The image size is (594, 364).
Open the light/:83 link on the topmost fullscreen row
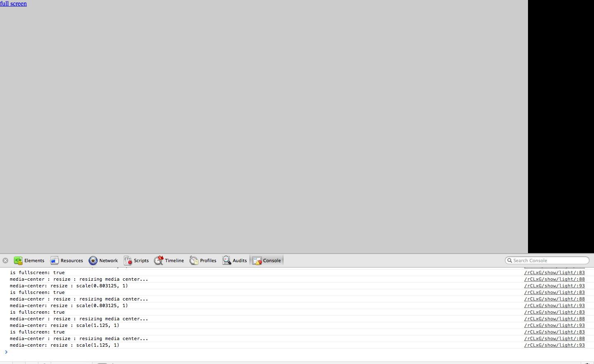[x=554, y=272]
